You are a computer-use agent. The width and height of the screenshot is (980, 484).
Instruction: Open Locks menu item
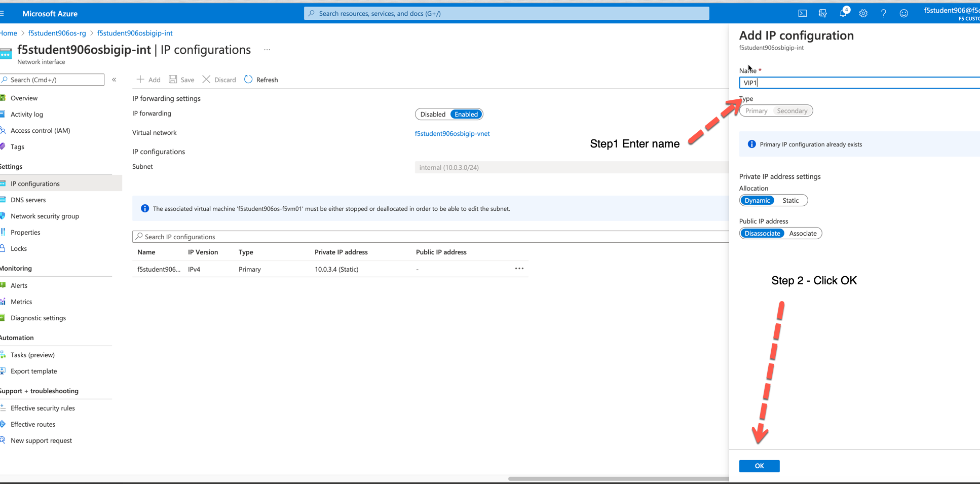pyautogui.click(x=19, y=248)
